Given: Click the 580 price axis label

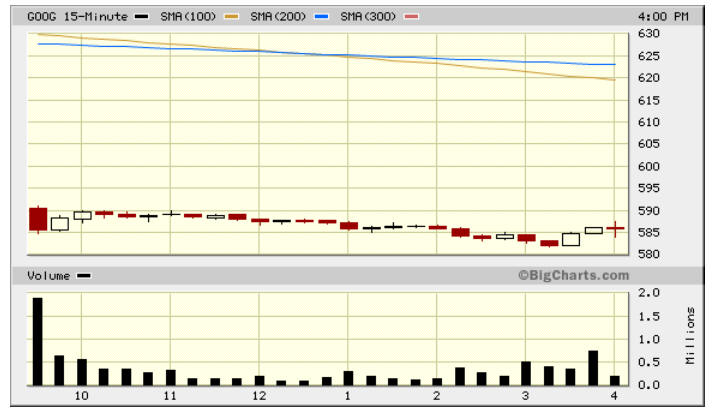Looking at the screenshot, I should [648, 254].
